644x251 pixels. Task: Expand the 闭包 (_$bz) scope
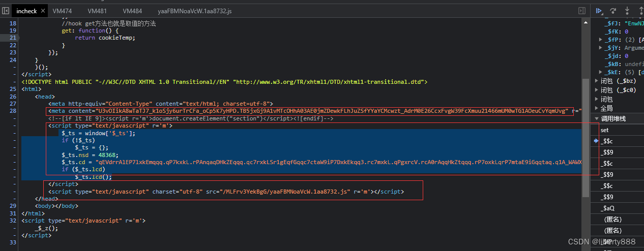tap(597, 81)
